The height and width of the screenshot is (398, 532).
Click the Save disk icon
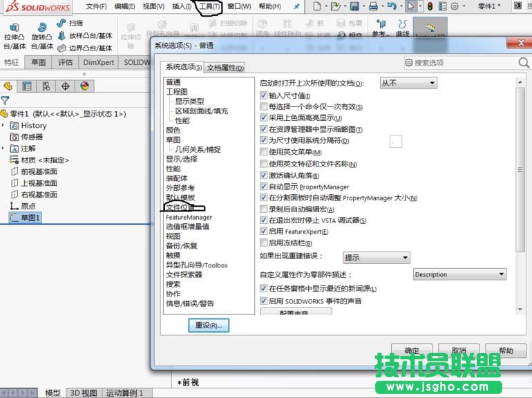pos(354,6)
